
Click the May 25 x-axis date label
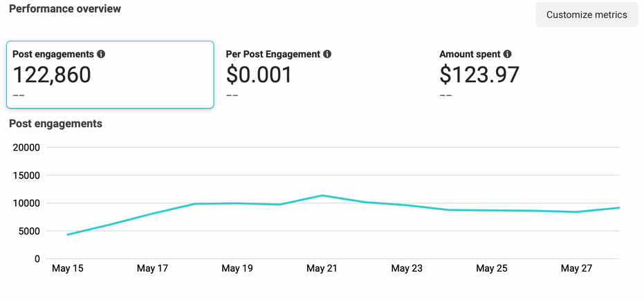point(492,268)
